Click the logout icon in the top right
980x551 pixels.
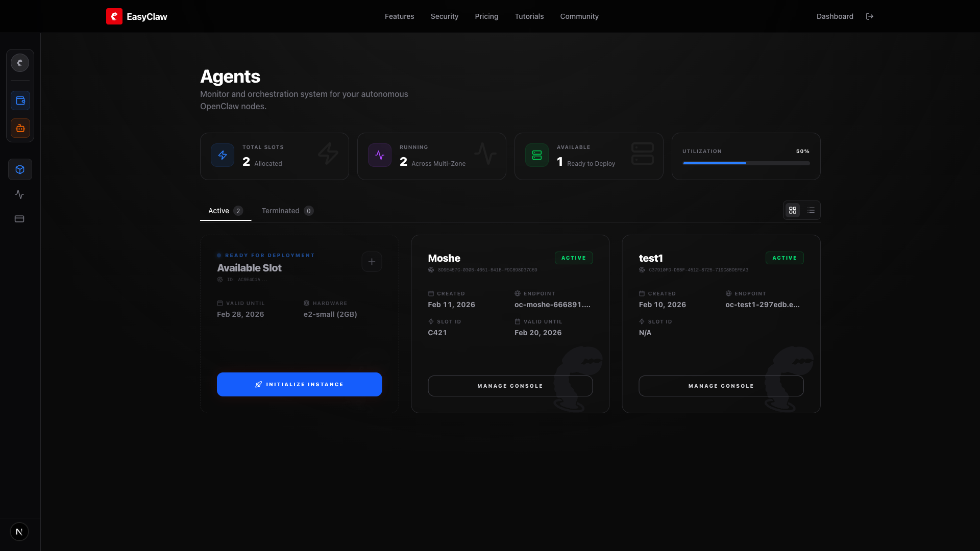(x=870, y=16)
